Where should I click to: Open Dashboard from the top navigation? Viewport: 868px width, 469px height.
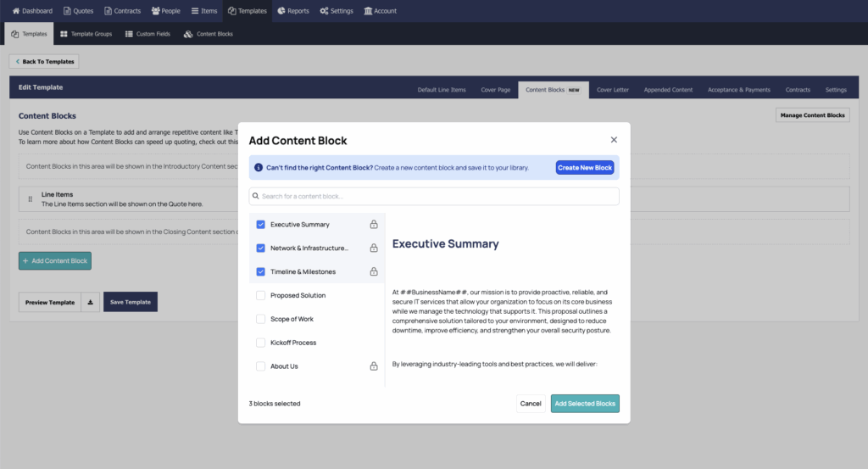click(x=32, y=11)
